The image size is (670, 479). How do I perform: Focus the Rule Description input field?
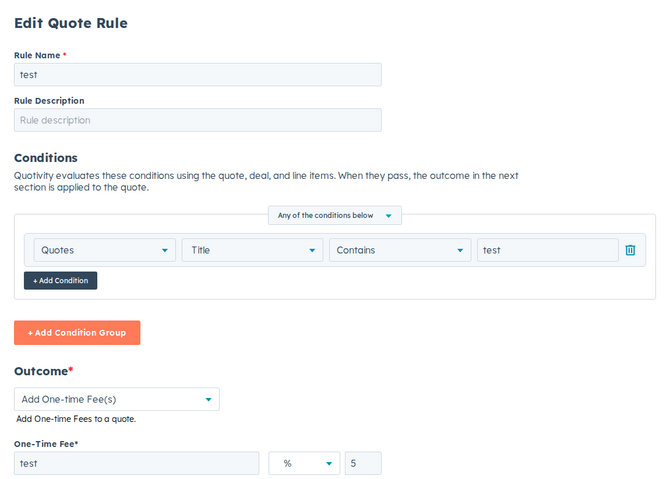198,120
